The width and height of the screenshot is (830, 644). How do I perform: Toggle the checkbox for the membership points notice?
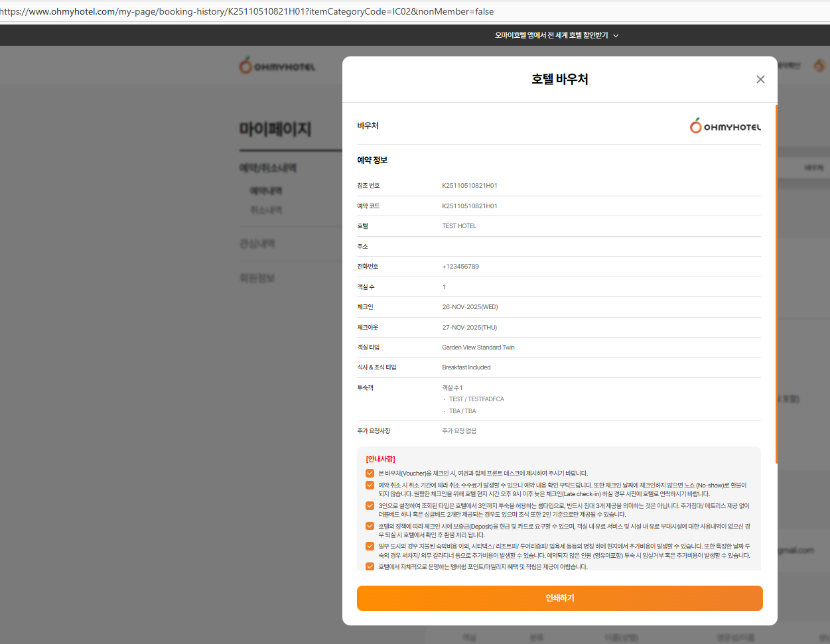[x=370, y=567]
